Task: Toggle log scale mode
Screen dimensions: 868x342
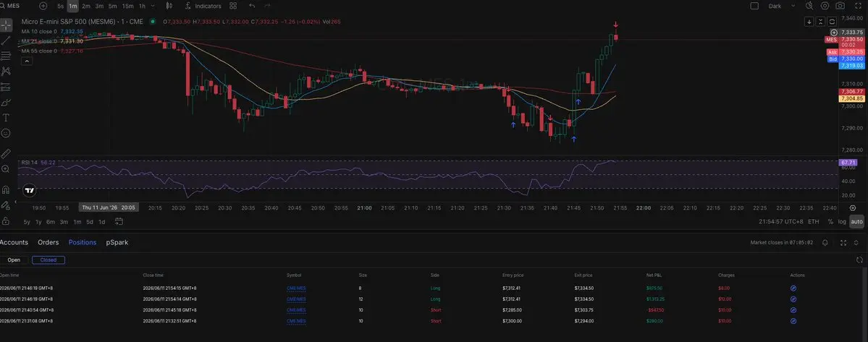Action: coord(842,221)
